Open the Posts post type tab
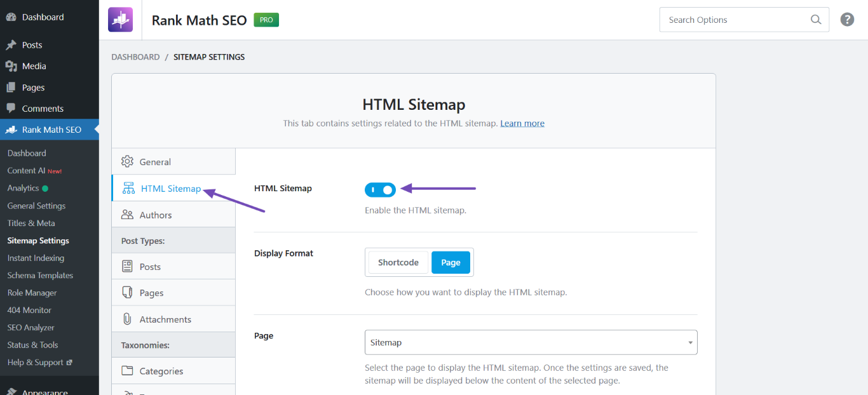This screenshot has width=868, height=395. (173, 267)
